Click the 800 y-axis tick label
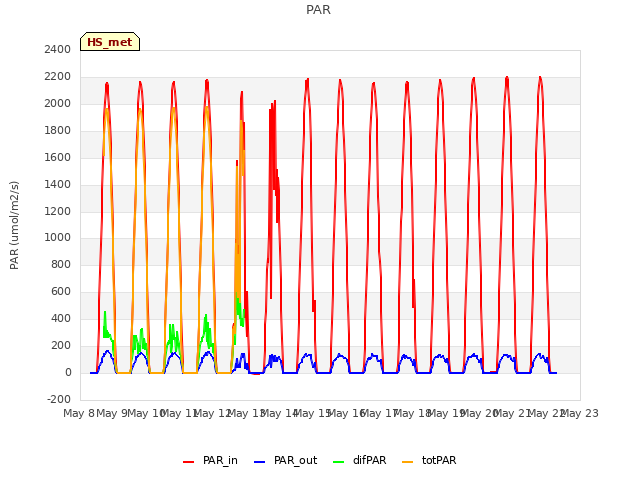This screenshot has width=640, height=480. [61, 264]
